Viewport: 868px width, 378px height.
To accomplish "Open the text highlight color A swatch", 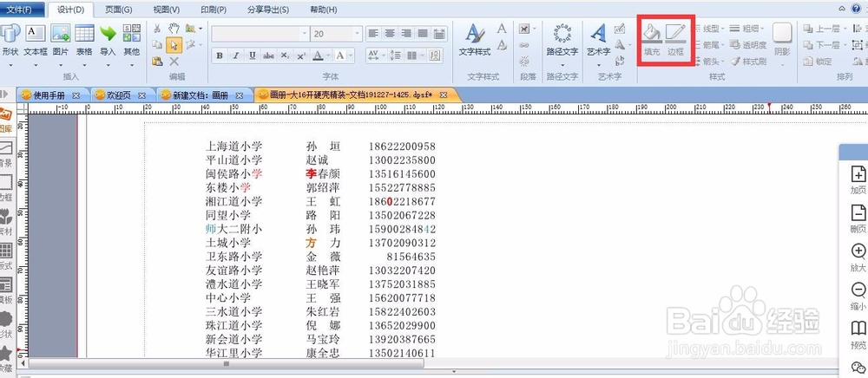I will (340, 55).
